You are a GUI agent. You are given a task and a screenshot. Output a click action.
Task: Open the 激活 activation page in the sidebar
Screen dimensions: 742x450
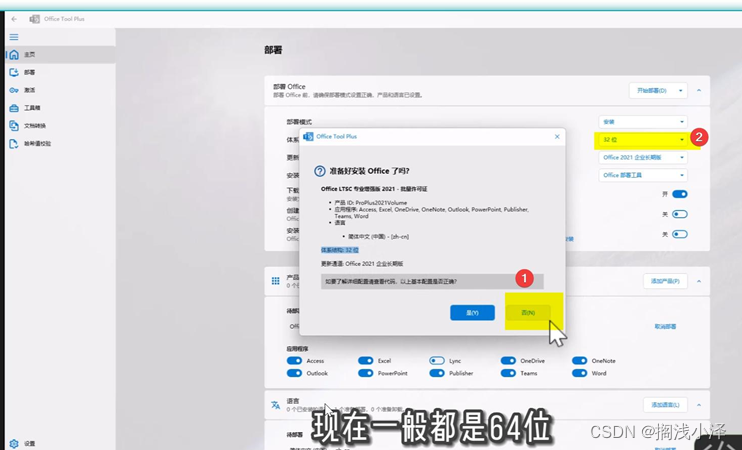[60, 90]
